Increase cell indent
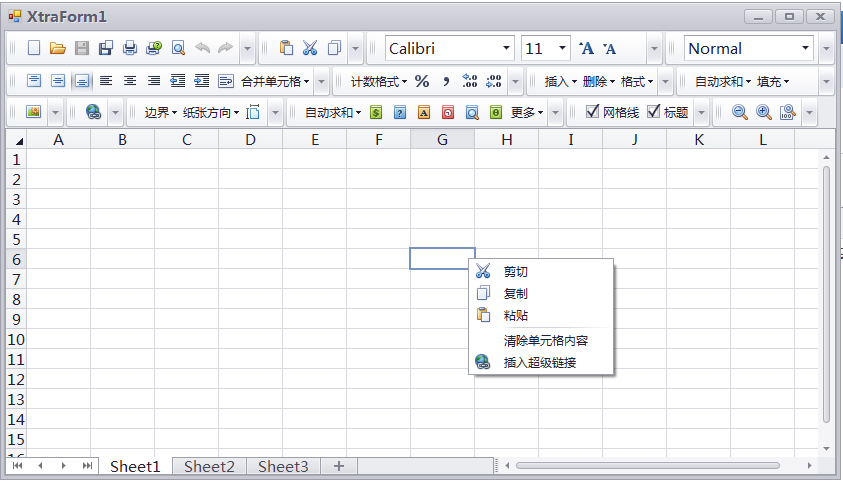This screenshot has height=483, width=843. tap(202, 81)
